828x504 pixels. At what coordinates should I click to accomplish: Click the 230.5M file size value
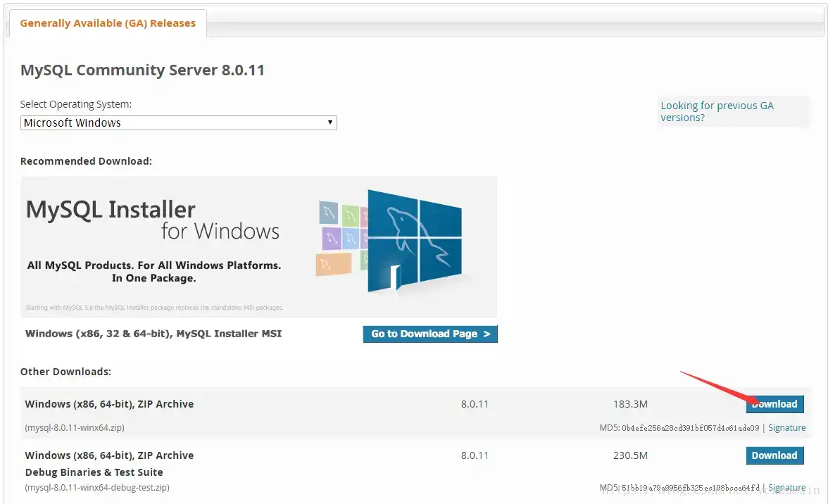pyautogui.click(x=631, y=455)
